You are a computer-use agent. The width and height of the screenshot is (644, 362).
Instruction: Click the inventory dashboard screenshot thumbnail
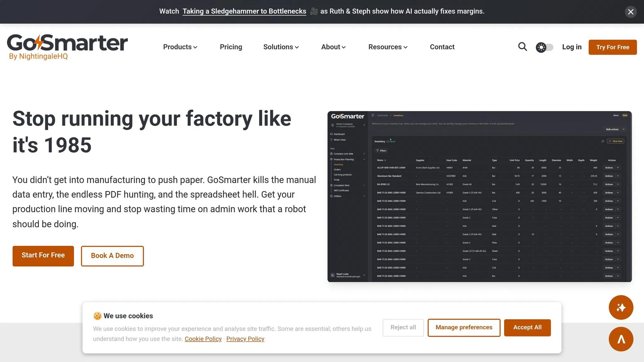479,196
